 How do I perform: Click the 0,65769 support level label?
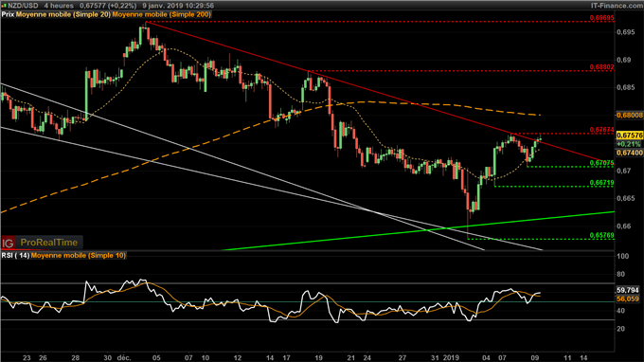coord(601,235)
